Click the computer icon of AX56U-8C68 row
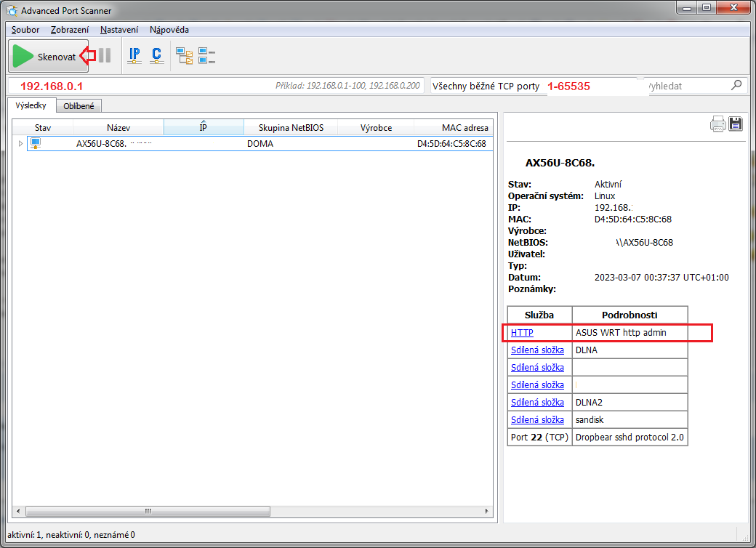756x548 pixels. 35,143
